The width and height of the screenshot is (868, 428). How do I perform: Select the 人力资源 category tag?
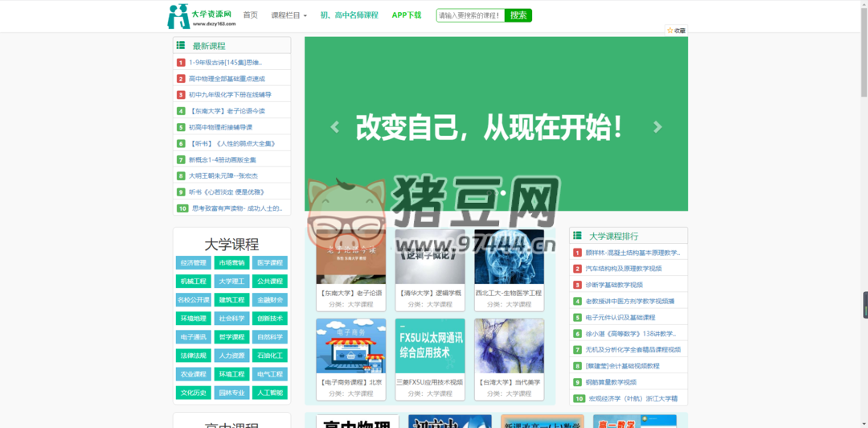232,356
